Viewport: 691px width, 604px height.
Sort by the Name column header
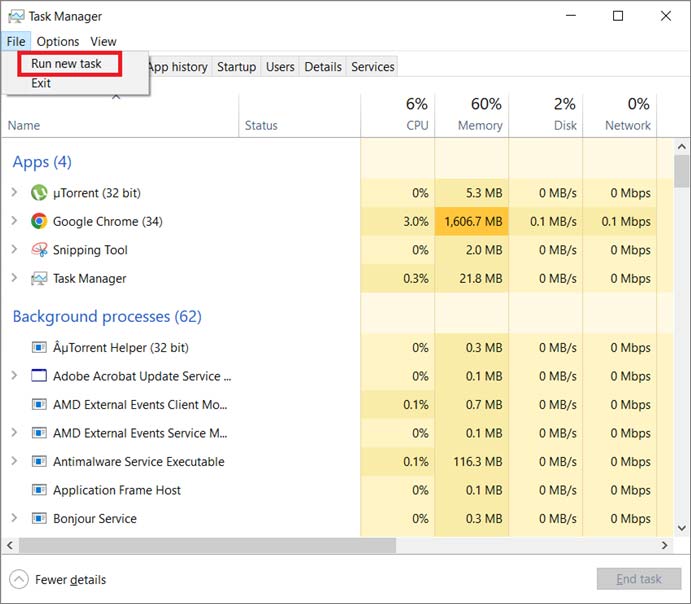pos(120,116)
